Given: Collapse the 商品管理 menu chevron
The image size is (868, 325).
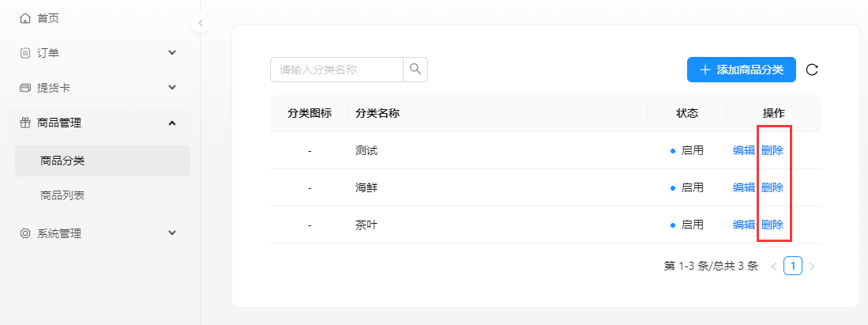Looking at the screenshot, I should [x=172, y=123].
